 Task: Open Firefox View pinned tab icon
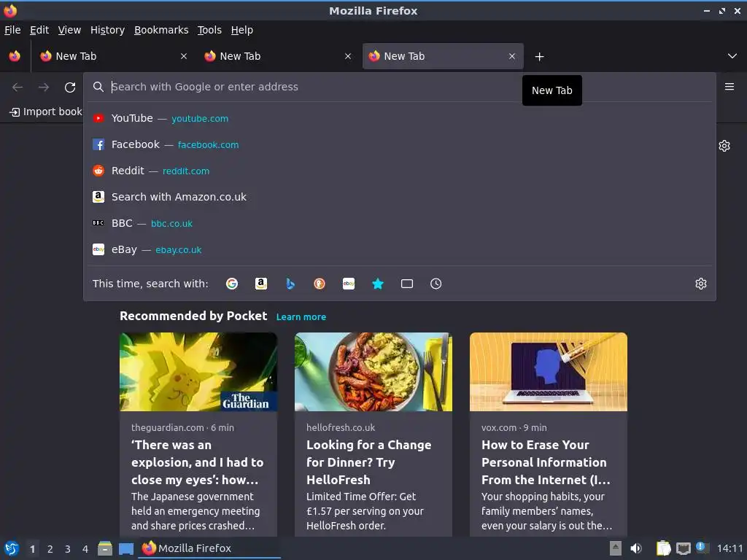tap(15, 56)
